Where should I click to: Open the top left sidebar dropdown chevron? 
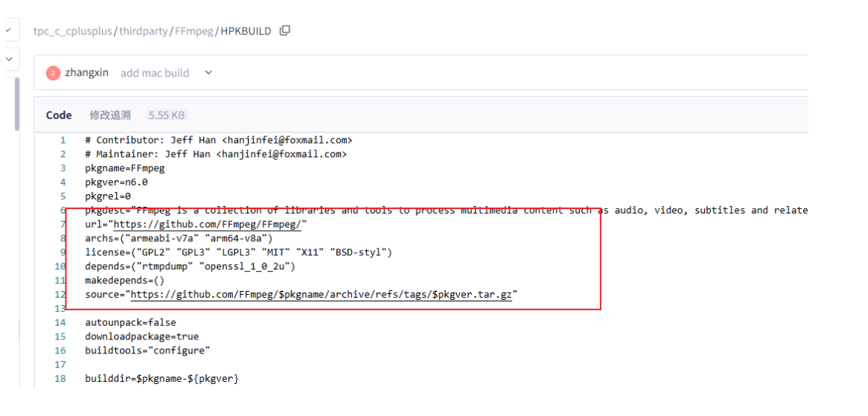click(x=9, y=30)
